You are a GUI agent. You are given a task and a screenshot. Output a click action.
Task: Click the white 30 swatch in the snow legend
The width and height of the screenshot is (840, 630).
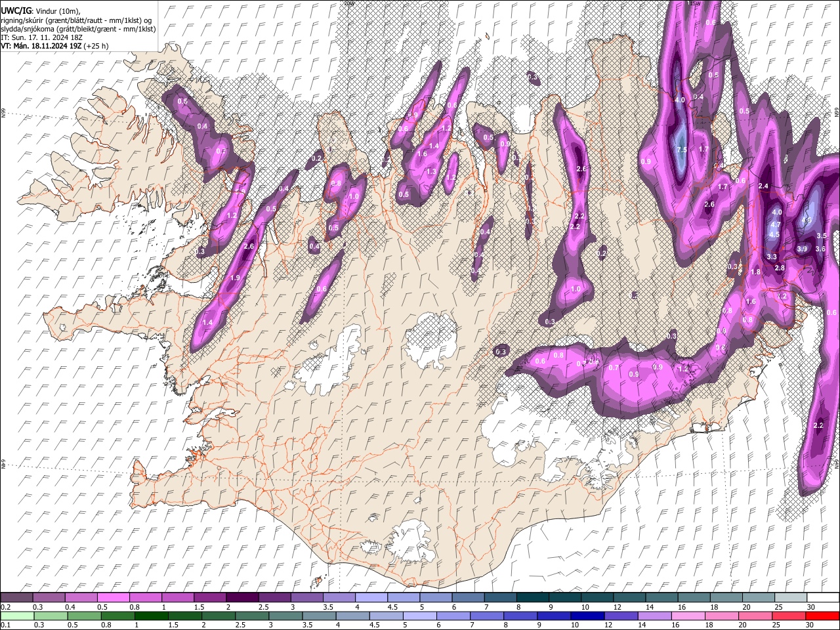pyautogui.click(x=824, y=598)
